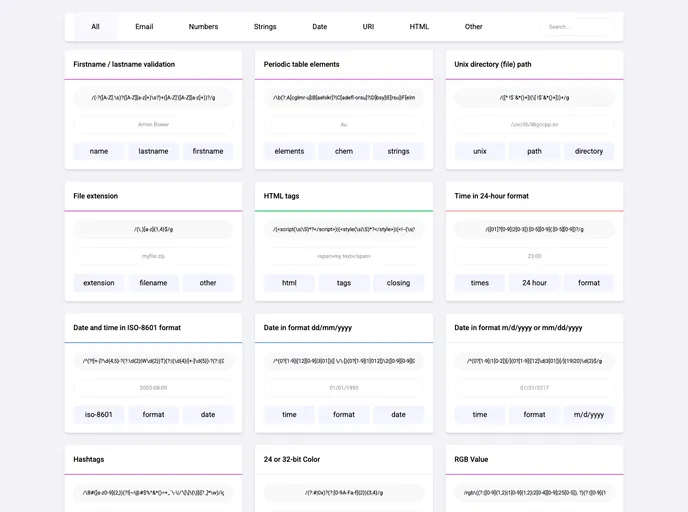Select the 'm/d/yyyy' tag button

pos(589,414)
